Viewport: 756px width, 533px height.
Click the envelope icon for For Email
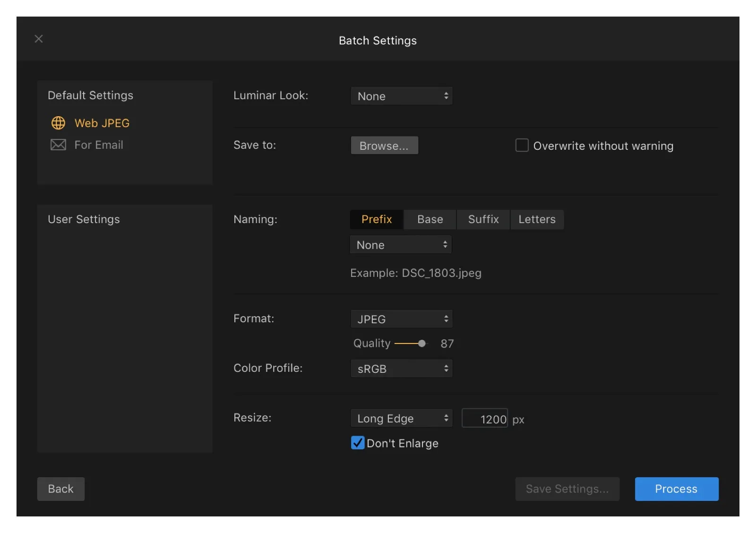pos(58,145)
